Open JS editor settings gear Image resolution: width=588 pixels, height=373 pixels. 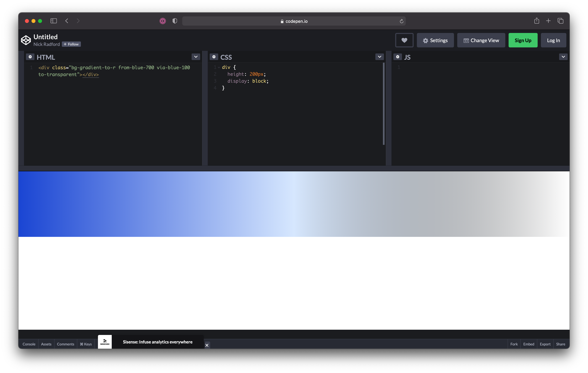tap(398, 57)
